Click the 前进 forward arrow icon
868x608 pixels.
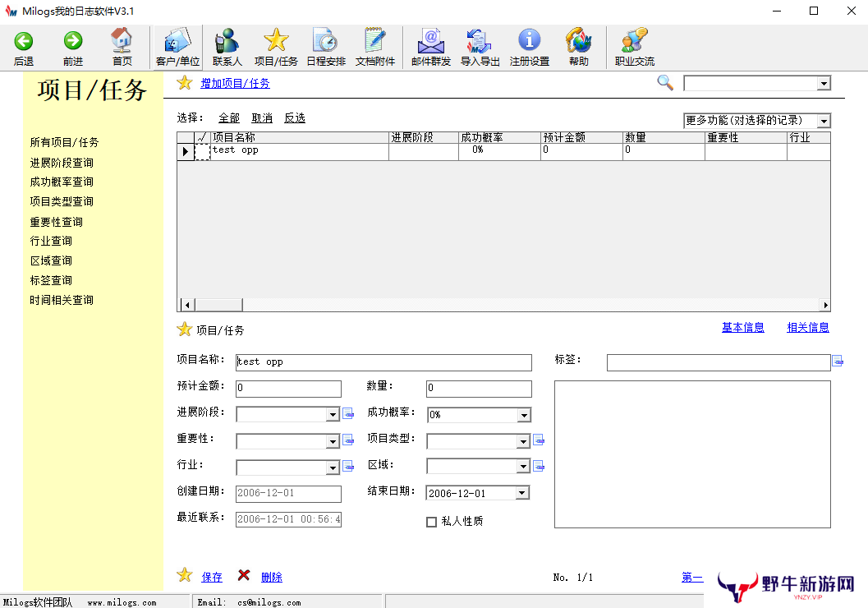click(x=72, y=41)
